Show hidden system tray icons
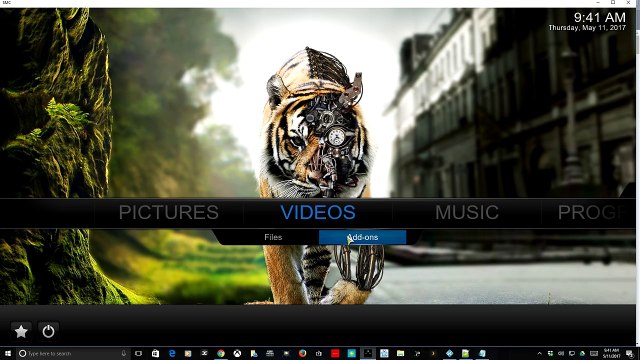This screenshot has height=360, width=640. click(x=540, y=353)
